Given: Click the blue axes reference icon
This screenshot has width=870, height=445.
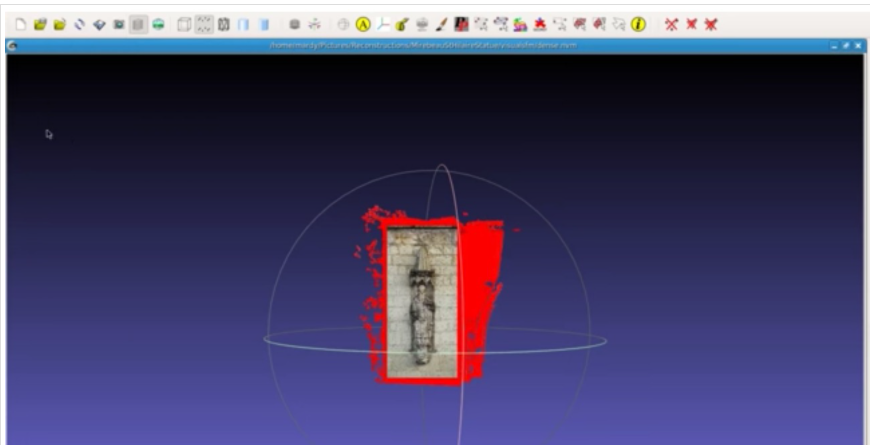Looking at the screenshot, I should [x=383, y=24].
